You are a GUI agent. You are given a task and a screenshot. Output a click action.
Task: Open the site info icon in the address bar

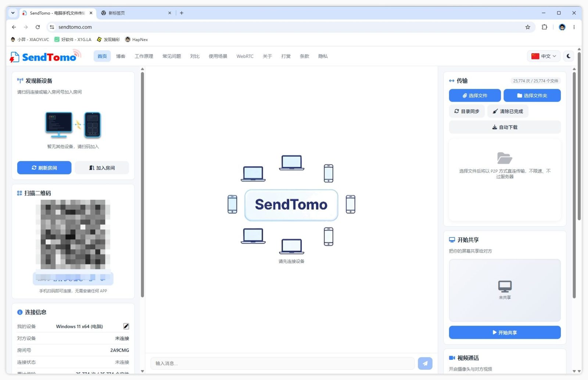point(52,27)
